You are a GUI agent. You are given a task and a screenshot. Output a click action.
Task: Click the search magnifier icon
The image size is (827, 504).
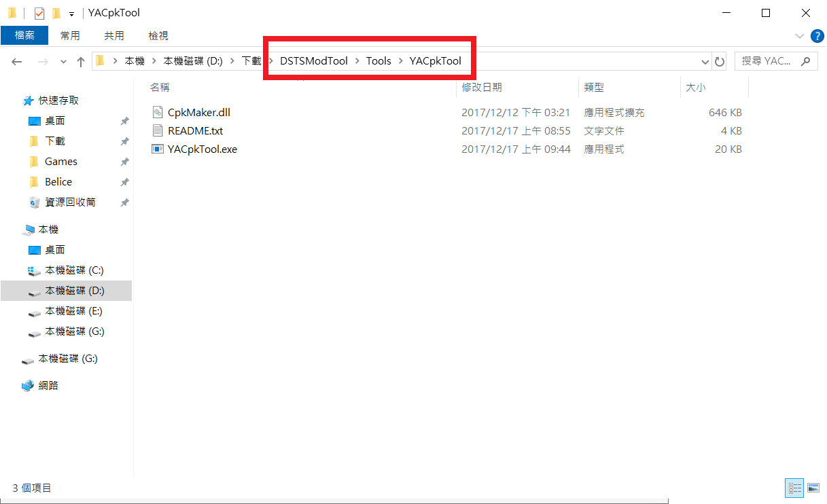(x=805, y=61)
